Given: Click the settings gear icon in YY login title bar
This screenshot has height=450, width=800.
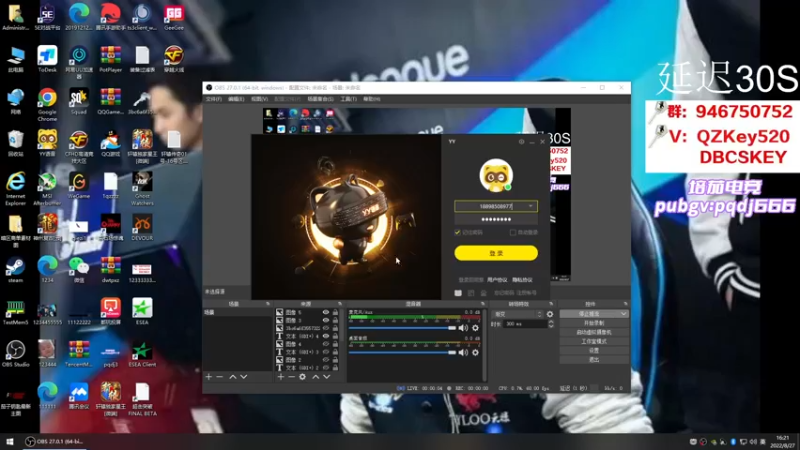Looking at the screenshot, I should 521,141.
